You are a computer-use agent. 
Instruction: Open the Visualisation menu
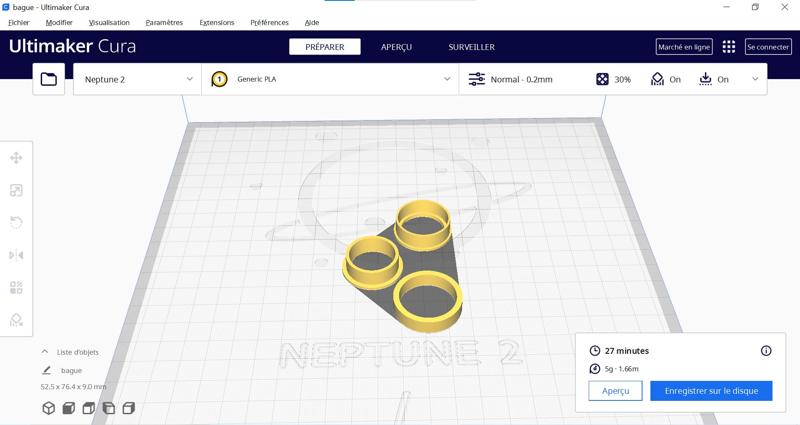point(109,22)
